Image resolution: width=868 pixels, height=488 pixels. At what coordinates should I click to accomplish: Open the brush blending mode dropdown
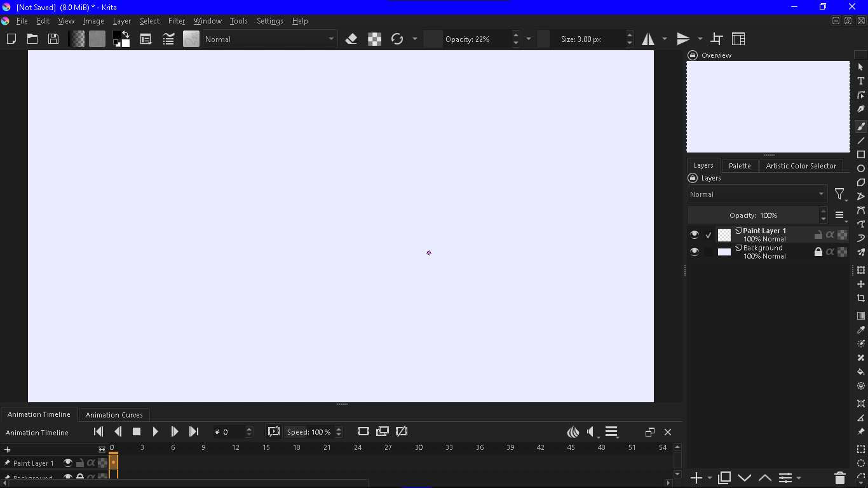[x=269, y=39]
